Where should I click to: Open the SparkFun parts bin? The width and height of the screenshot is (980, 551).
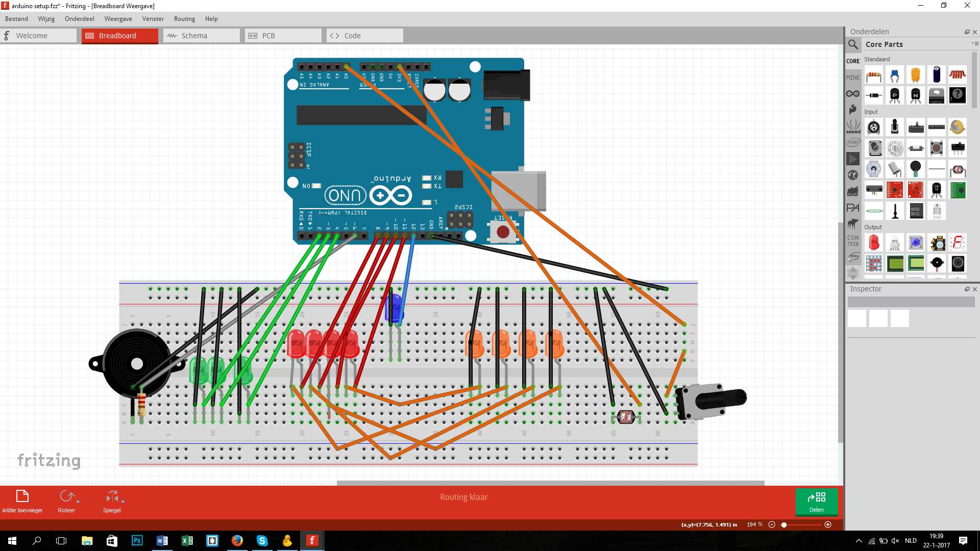pos(852,109)
